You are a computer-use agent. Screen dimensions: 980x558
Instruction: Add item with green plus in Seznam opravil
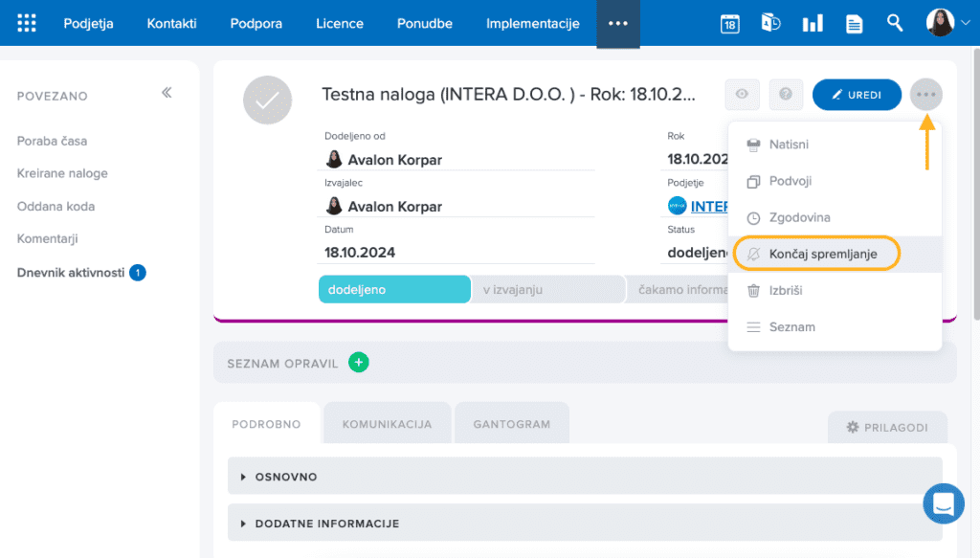(358, 363)
